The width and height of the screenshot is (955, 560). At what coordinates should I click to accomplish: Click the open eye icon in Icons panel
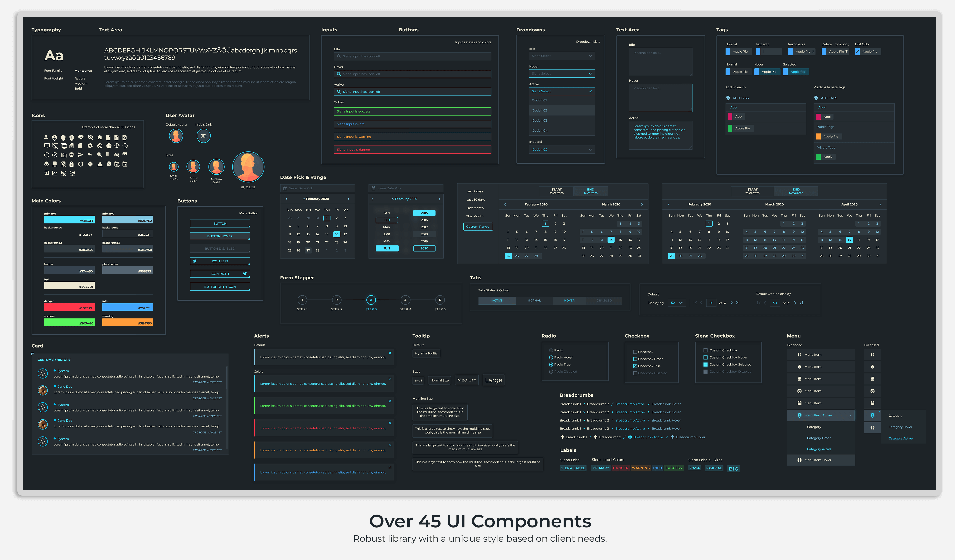pos(81,137)
